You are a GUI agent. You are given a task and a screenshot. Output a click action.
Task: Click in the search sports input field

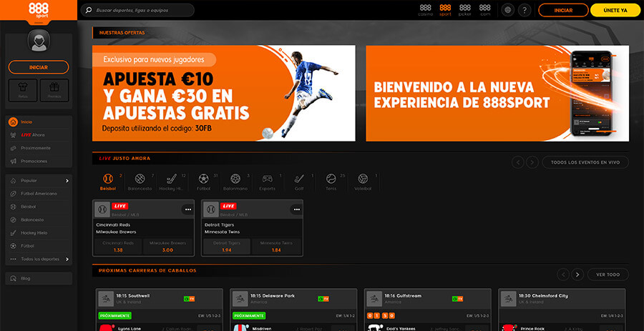click(137, 10)
